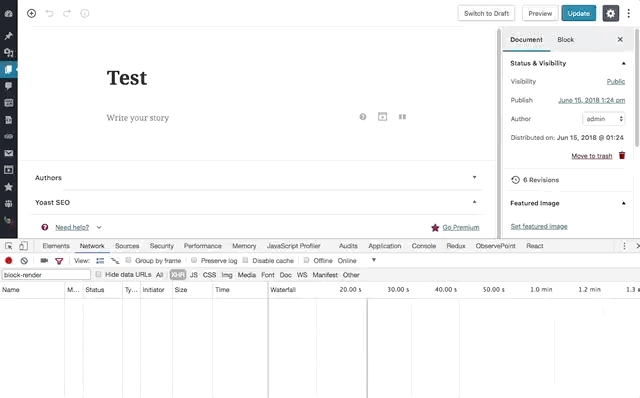Image resolution: width=640 pixels, height=398 pixels.
Task: Collapse the Featured Image panel
Action: 623,203
